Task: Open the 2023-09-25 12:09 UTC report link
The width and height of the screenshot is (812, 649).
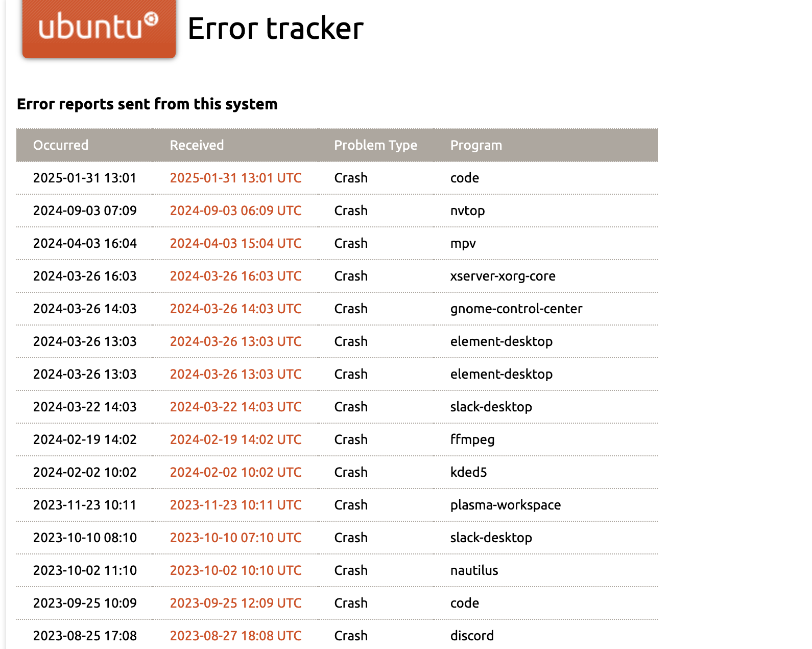Action: click(x=235, y=603)
